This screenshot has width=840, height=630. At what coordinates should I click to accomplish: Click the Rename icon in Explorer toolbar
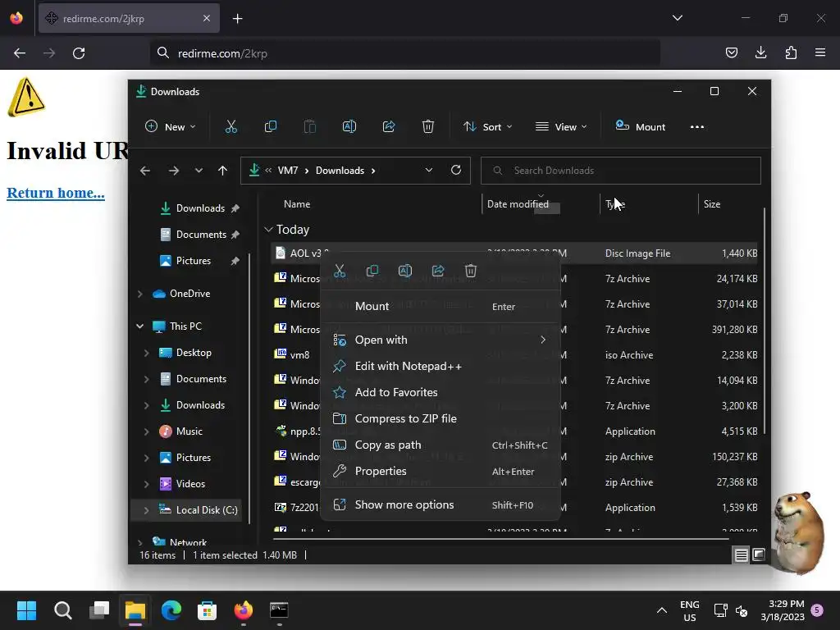349,126
